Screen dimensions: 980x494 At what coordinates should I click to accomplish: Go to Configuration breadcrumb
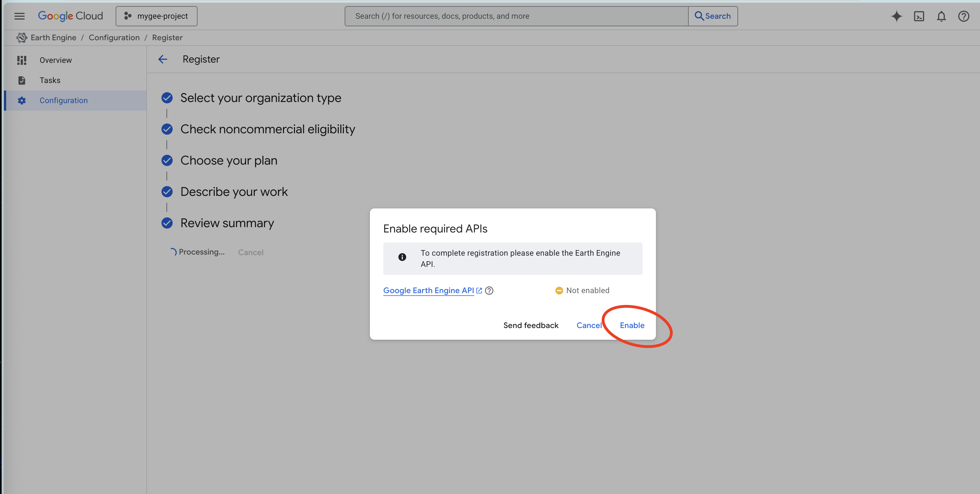(x=114, y=37)
